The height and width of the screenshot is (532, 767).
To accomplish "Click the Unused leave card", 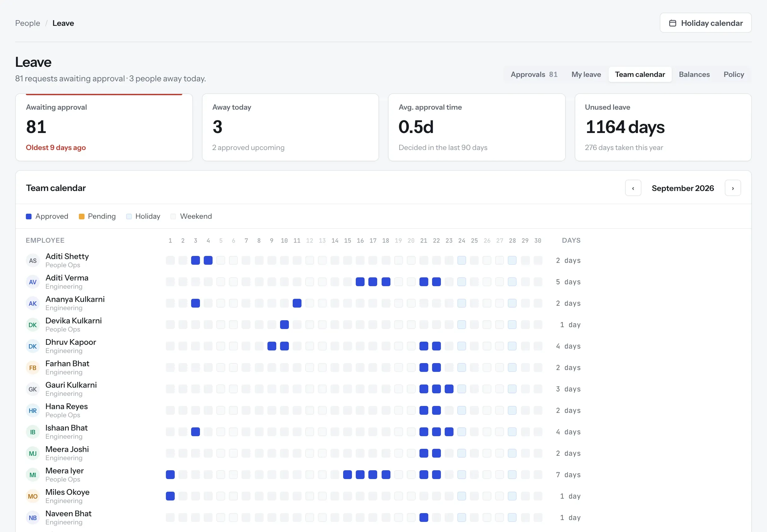I will [663, 127].
